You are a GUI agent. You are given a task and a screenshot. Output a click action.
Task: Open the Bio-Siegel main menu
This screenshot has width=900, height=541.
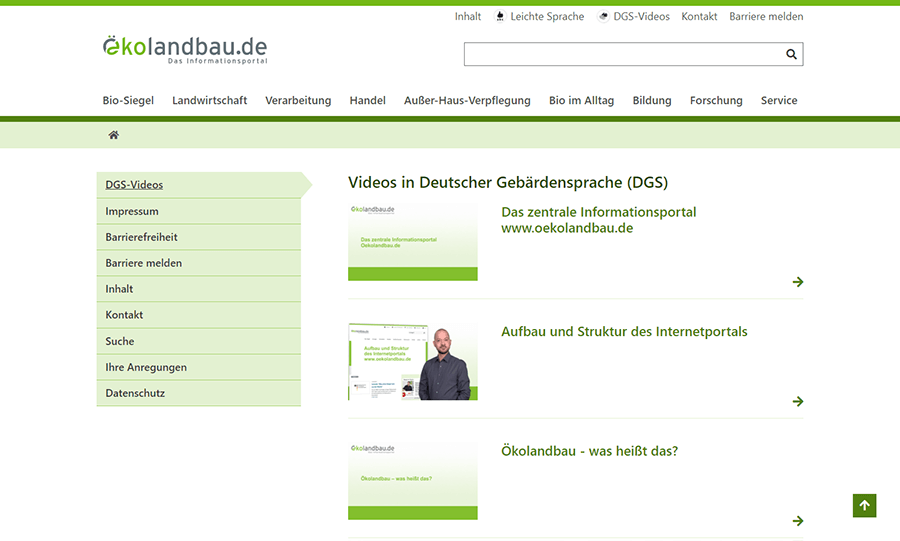pyautogui.click(x=128, y=101)
